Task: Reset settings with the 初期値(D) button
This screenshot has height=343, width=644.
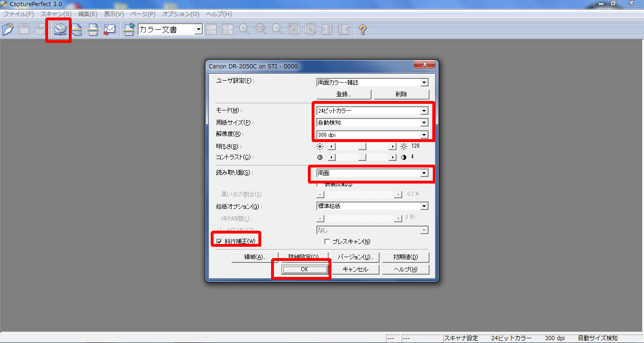Action: pyautogui.click(x=405, y=258)
